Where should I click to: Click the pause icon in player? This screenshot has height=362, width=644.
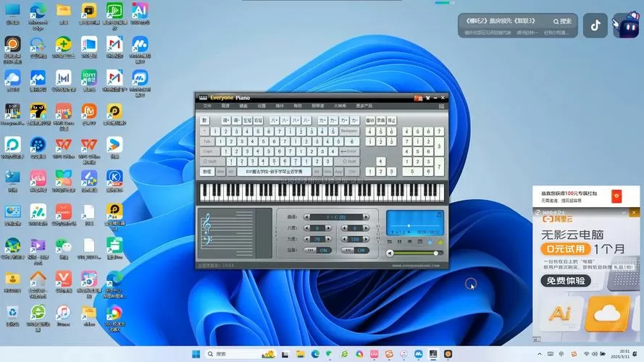(x=399, y=242)
